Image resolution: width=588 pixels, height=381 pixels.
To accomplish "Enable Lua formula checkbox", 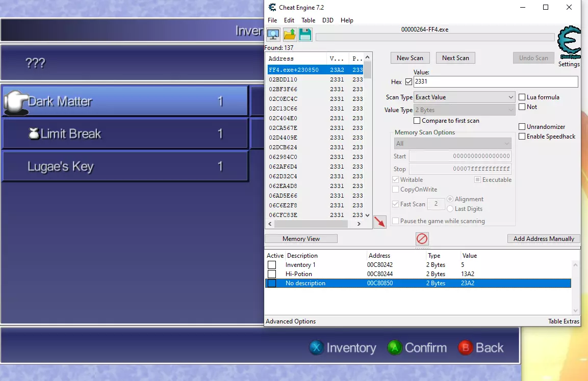I will coord(522,97).
